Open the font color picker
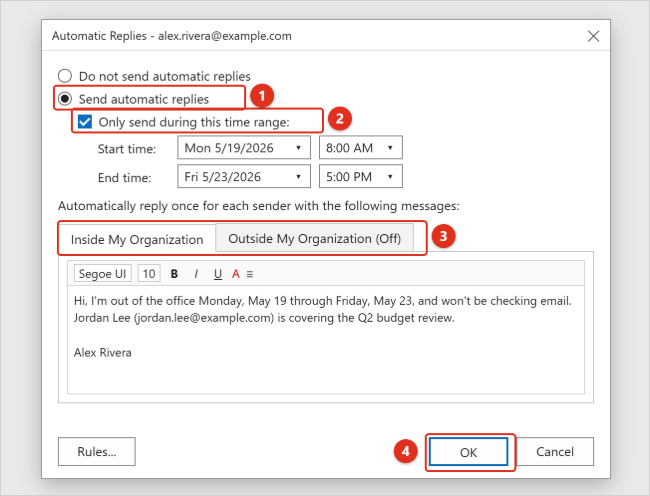The height and width of the screenshot is (496, 650). 235,274
